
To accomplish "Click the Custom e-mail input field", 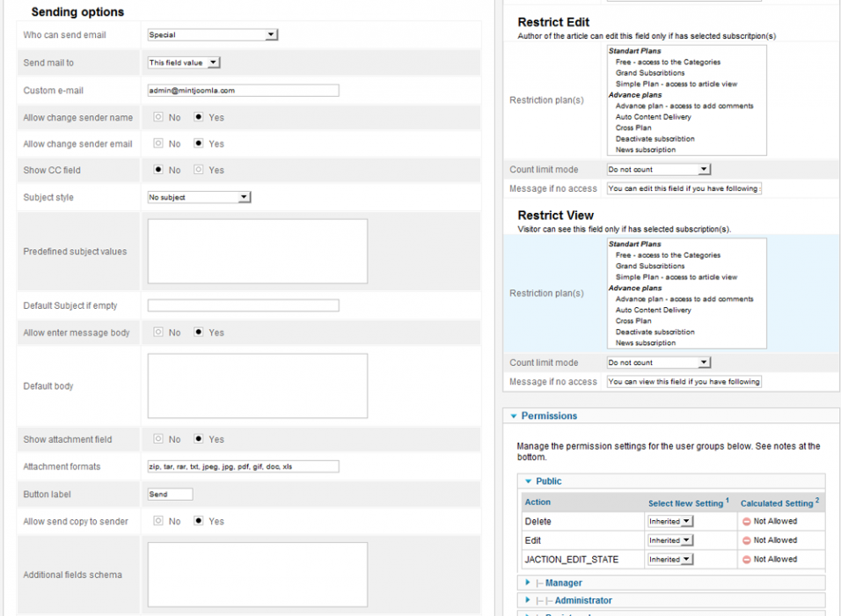I will (243, 90).
